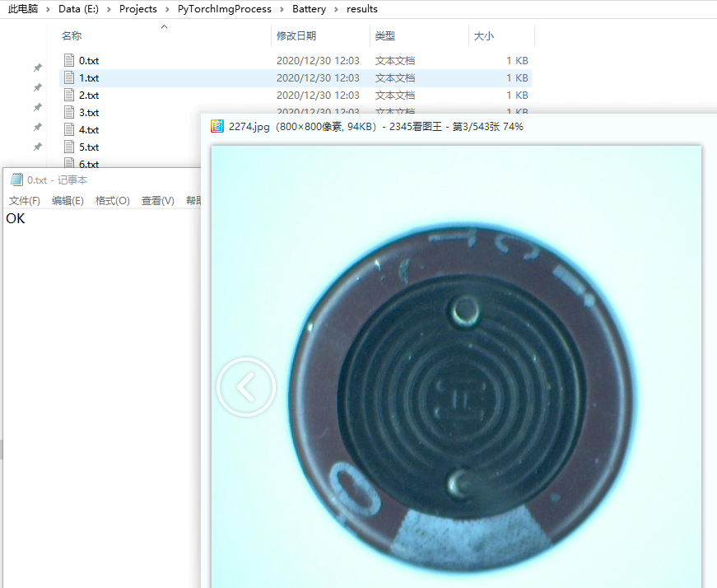This screenshot has width=717, height=588.
Task: Click the image viewer app icon beside 2274.jpg
Action: [217, 126]
